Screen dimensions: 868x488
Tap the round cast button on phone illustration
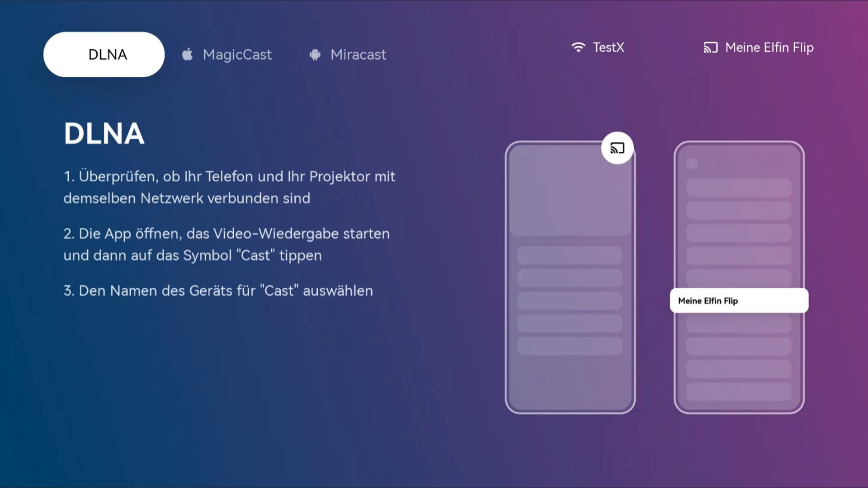pos(617,148)
